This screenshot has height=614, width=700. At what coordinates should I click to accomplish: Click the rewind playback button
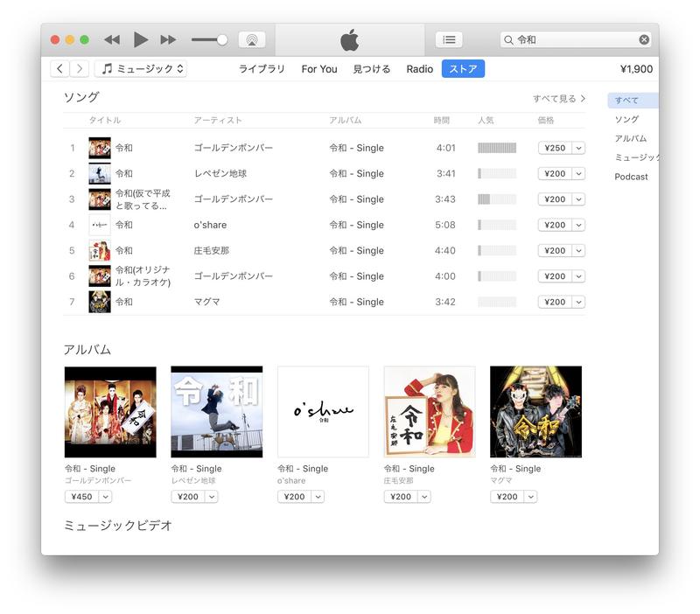coord(112,39)
